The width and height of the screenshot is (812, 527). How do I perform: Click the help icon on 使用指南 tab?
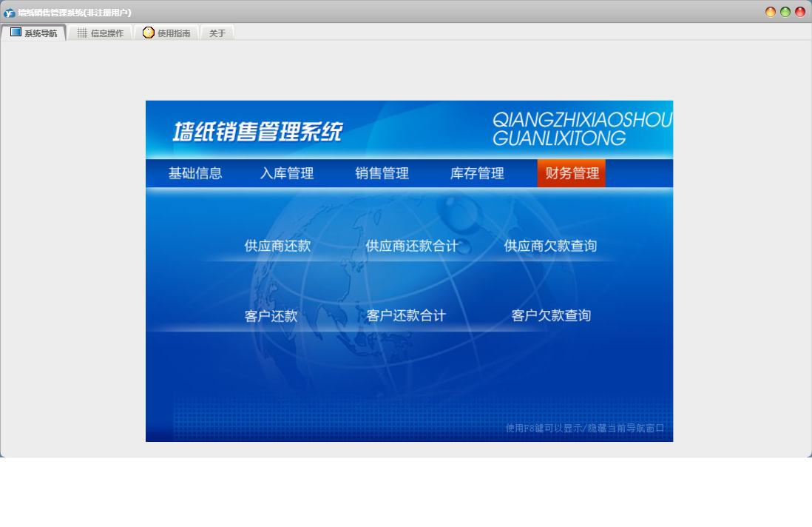(149, 33)
